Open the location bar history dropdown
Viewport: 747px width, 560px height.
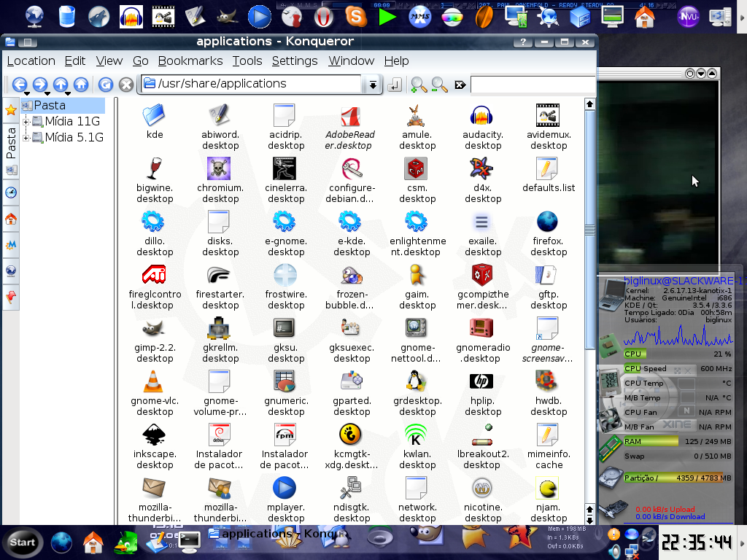click(373, 85)
